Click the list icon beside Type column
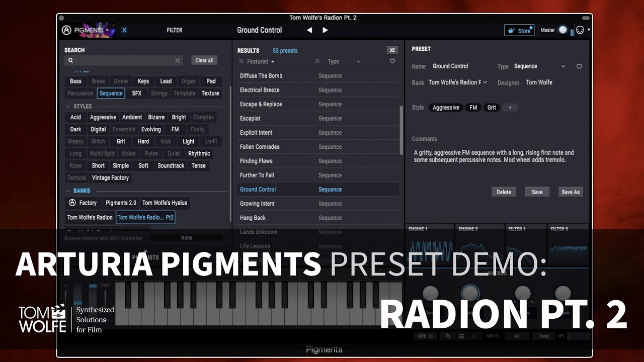Viewport: 644px width, 362px height. coord(317,61)
